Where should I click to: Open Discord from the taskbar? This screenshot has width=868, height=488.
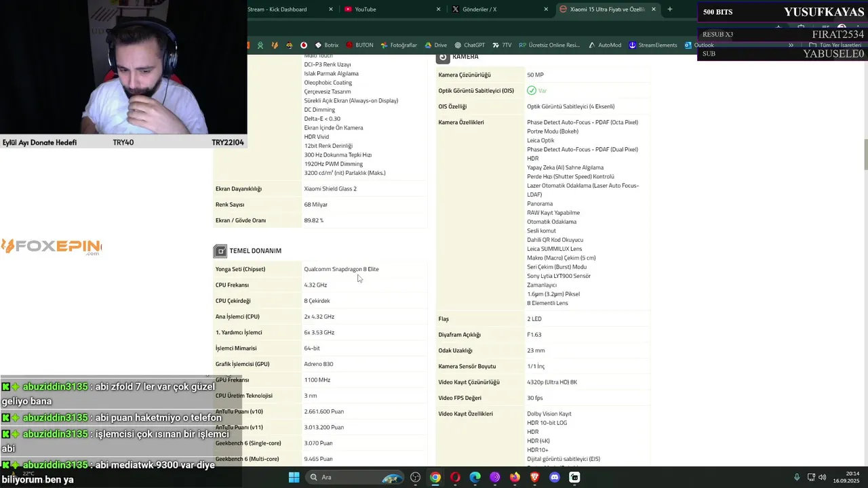click(x=555, y=477)
